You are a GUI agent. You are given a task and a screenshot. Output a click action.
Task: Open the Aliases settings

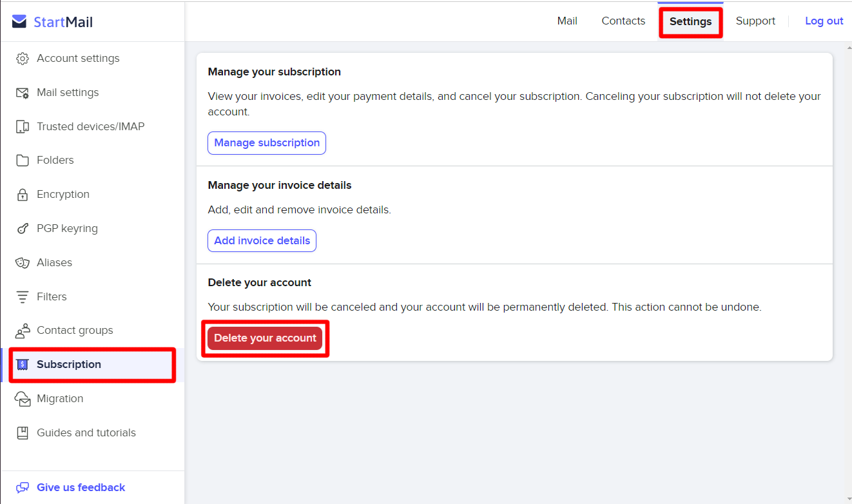55,262
